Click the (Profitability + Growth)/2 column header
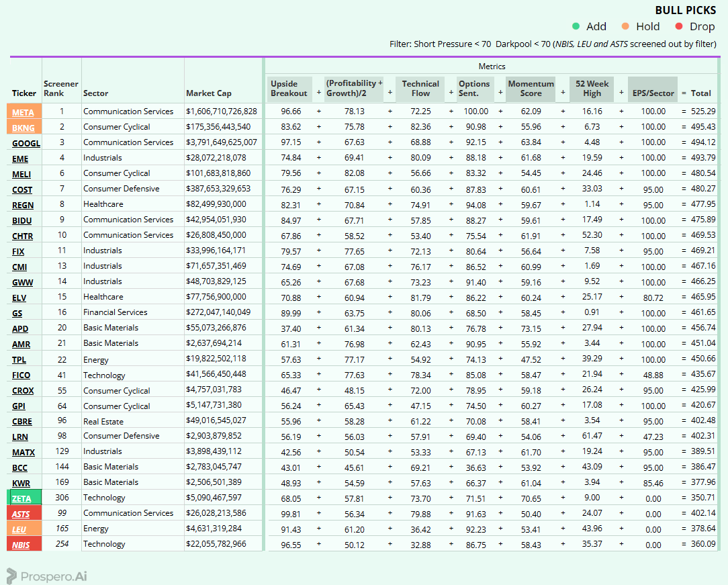Viewport: 728px width, 585px height. coord(354,88)
